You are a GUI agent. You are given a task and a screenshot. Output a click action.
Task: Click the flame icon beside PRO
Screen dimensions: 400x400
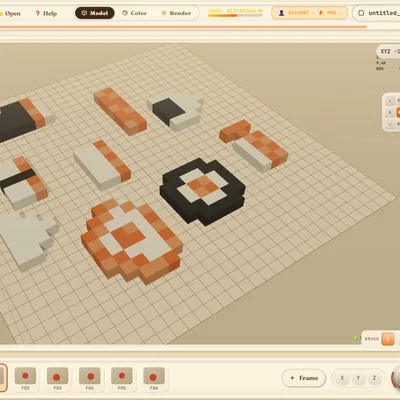click(x=321, y=13)
